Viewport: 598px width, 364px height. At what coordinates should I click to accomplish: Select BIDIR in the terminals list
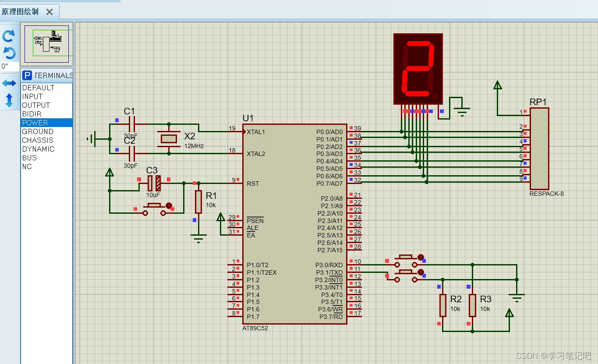[46, 114]
